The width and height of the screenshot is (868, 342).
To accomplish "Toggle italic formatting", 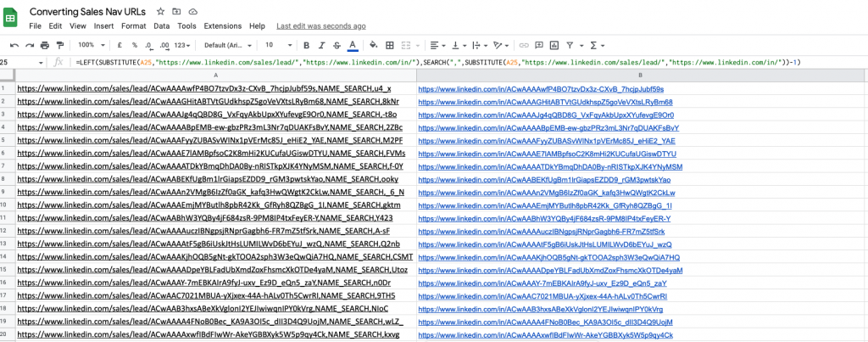I will (321, 45).
